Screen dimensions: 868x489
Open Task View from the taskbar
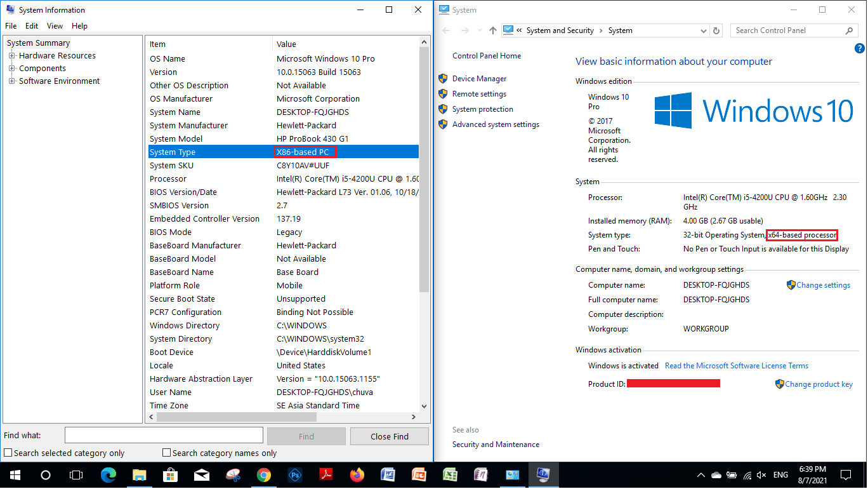(76, 474)
